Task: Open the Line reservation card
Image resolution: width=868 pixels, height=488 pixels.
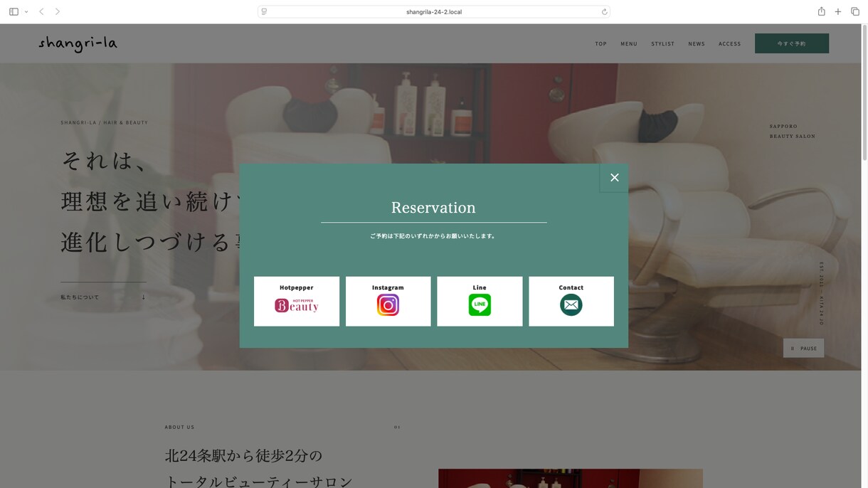Action: point(480,301)
